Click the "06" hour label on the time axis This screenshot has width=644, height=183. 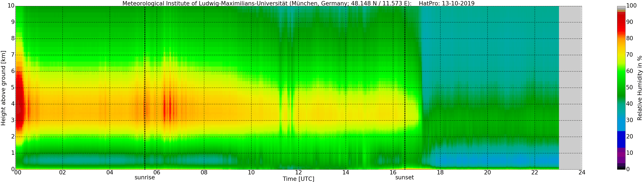coord(157,172)
